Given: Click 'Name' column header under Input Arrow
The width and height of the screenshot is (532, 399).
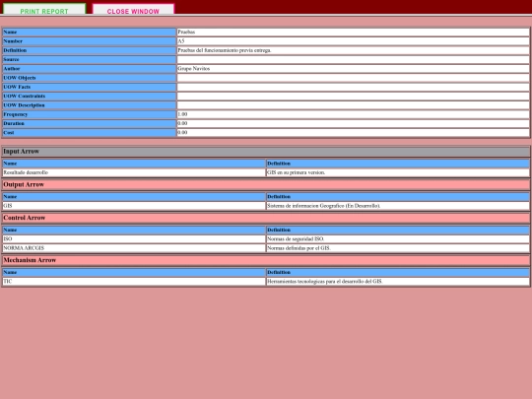Looking at the screenshot, I should click(x=134, y=164).
